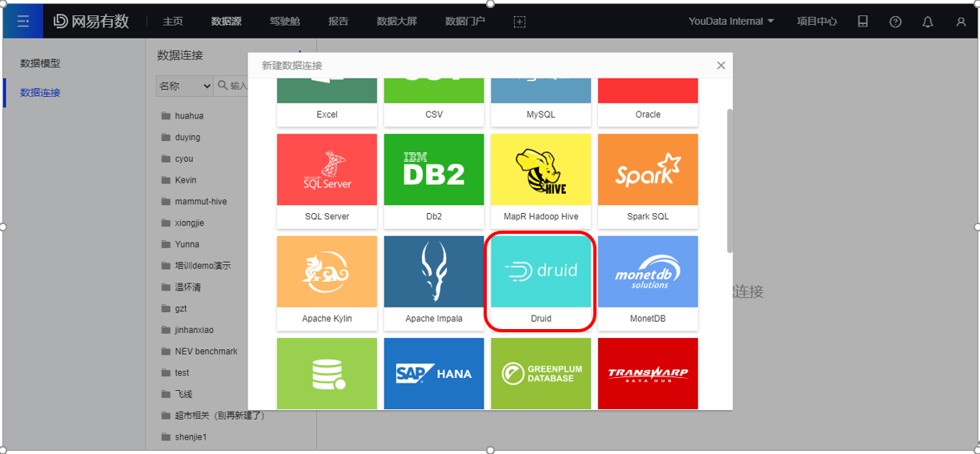Choose the MySQL data source

click(x=541, y=102)
